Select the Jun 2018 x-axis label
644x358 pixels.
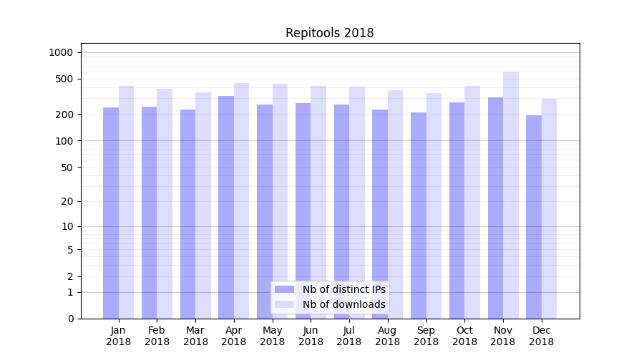[x=311, y=336]
